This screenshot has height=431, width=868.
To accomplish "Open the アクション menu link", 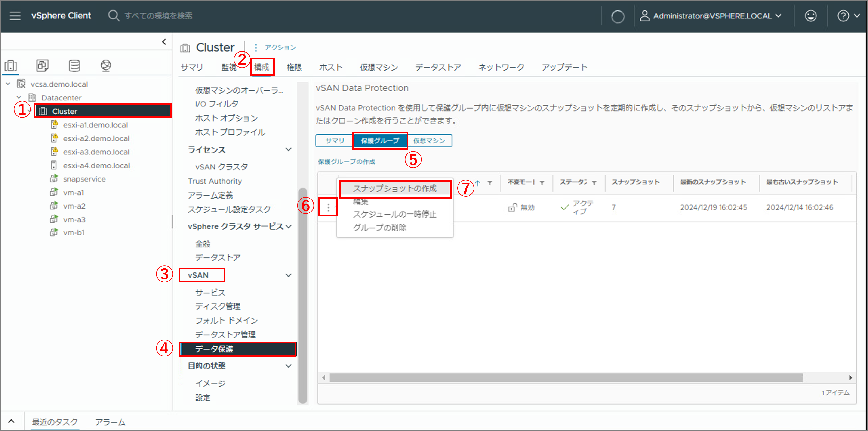I will coord(280,47).
